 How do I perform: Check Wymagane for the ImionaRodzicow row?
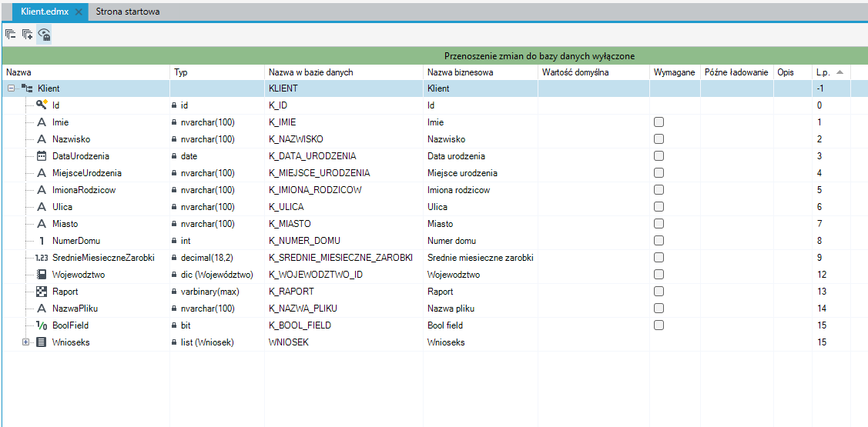click(x=659, y=190)
